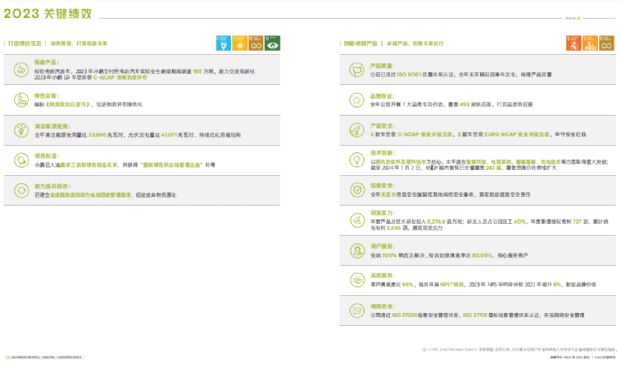Click the 产品安全 heading

pos(382,126)
